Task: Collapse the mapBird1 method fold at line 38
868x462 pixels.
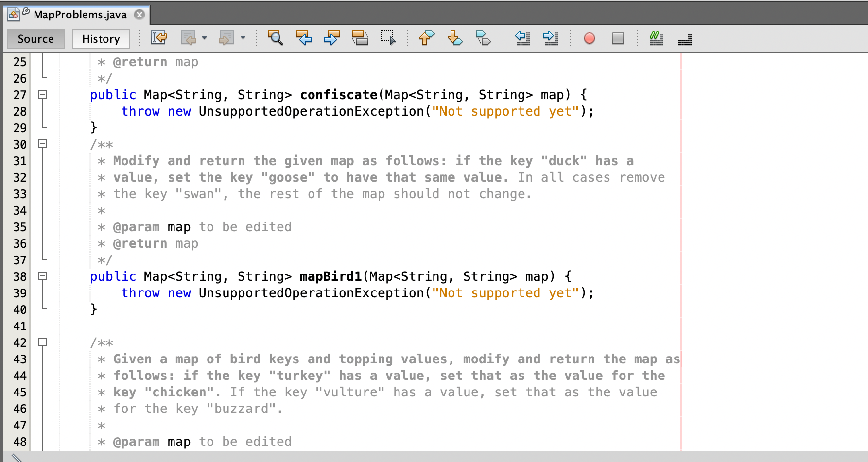Action: (x=43, y=276)
